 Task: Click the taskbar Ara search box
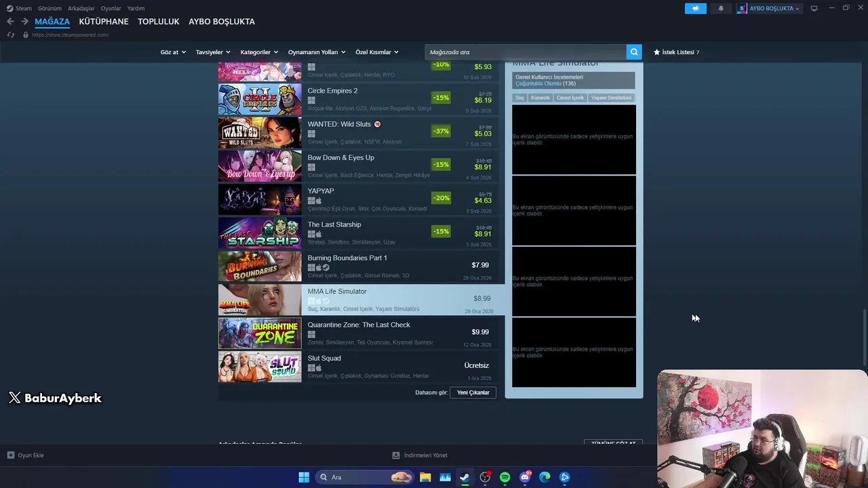coord(366,477)
